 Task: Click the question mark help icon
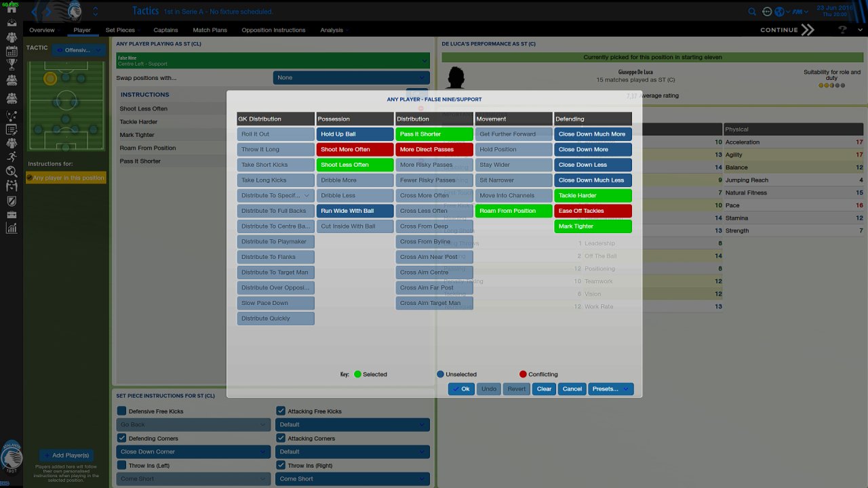[x=842, y=30]
